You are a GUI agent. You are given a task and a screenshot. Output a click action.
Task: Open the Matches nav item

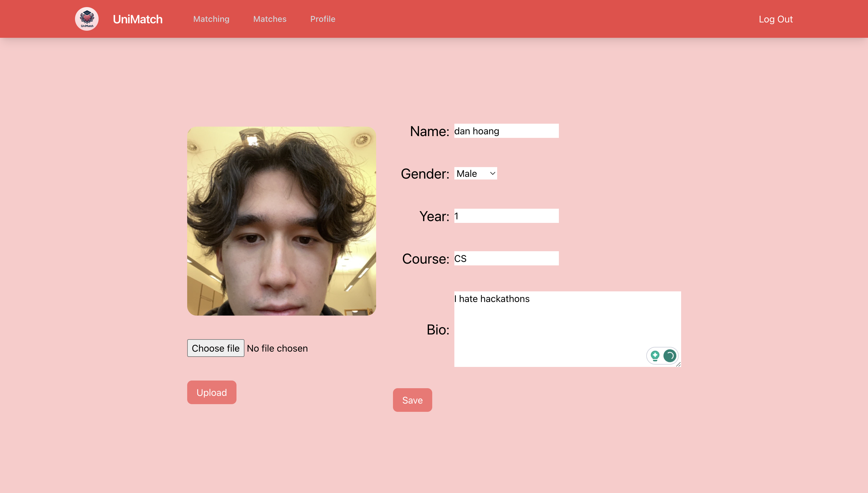click(x=270, y=19)
